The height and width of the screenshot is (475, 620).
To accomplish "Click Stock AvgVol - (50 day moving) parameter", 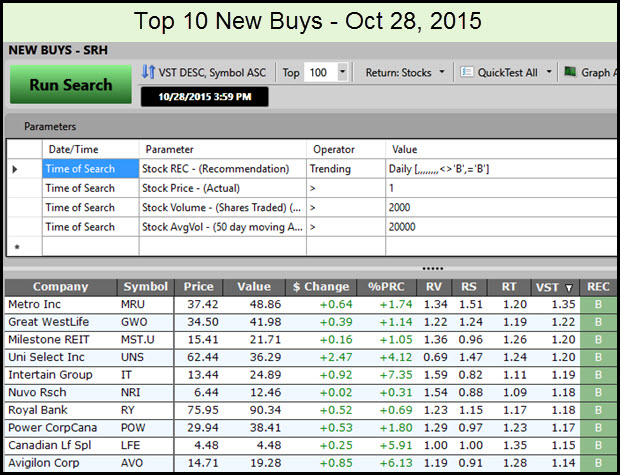I will pos(222,227).
